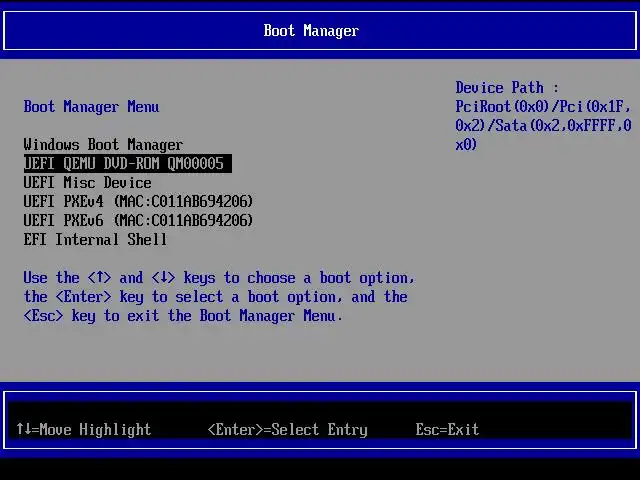Choose the UEFI Misc Device entry

tap(87, 182)
